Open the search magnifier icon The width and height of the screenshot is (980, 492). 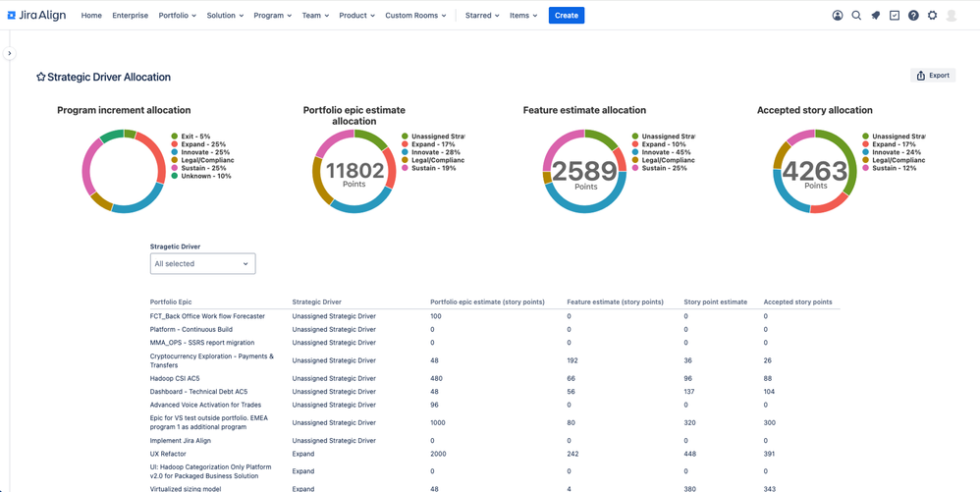tap(856, 16)
